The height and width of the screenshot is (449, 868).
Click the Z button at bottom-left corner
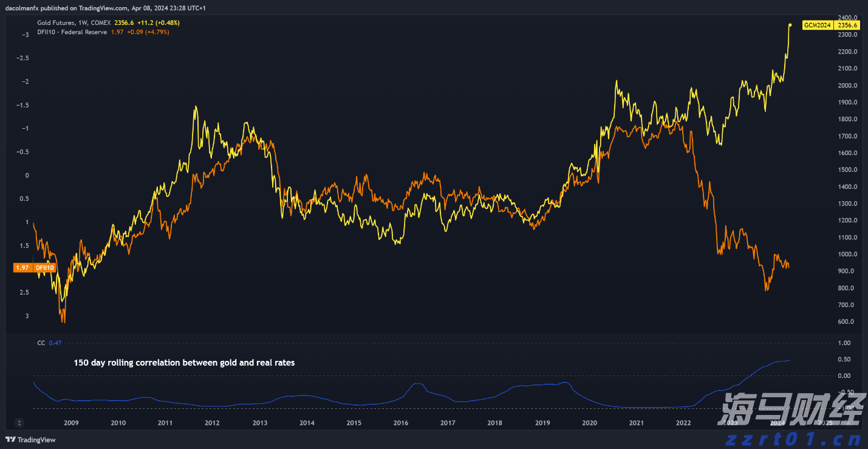(x=19, y=422)
